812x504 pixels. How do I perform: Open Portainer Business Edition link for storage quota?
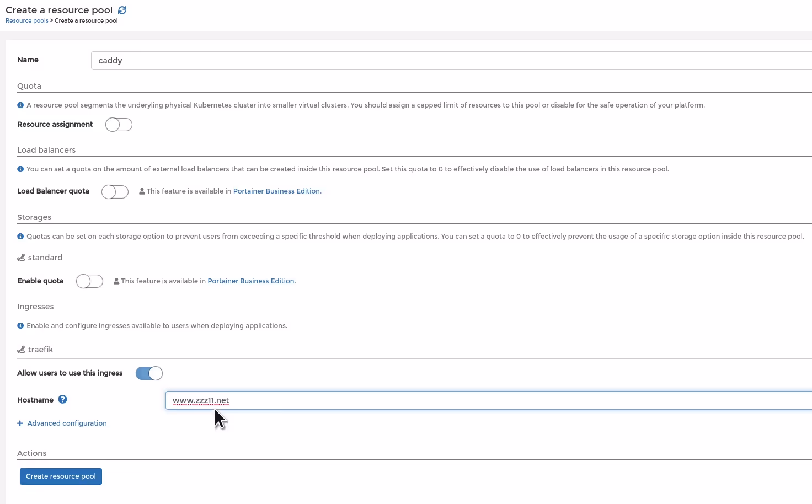coord(251,281)
